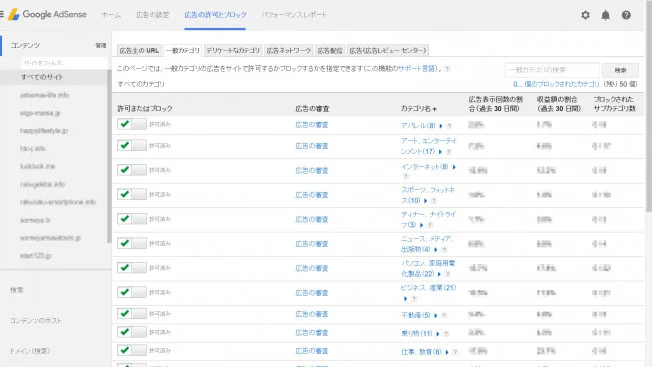Click help icon beside ディナー、ナイトライフ category

[430, 225]
